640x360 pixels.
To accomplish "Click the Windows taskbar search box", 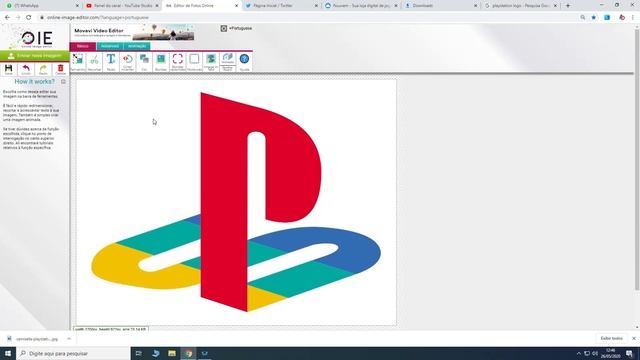I will click(73, 353).
